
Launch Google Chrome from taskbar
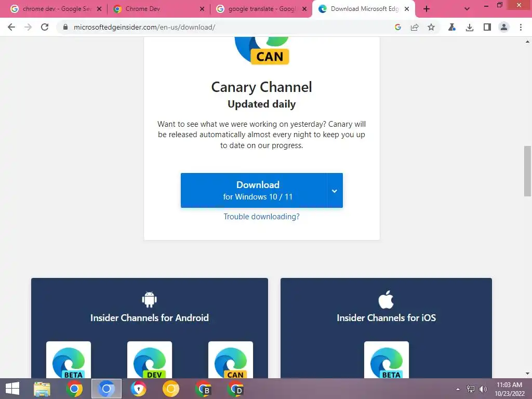74,389
